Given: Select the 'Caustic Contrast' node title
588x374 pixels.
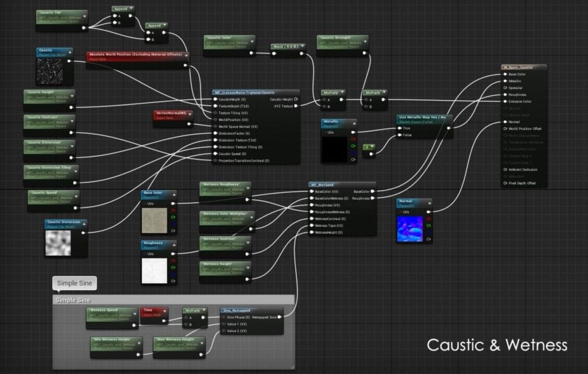Looking at the screenshot, I should click(42, 117).
